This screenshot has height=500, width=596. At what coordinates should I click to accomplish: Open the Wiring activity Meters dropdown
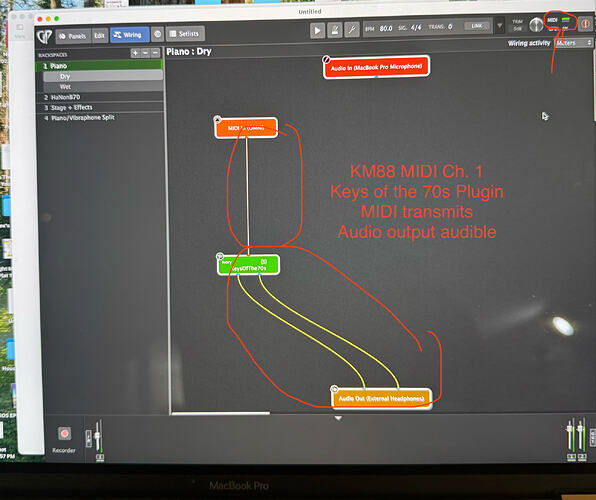(573, 43)
